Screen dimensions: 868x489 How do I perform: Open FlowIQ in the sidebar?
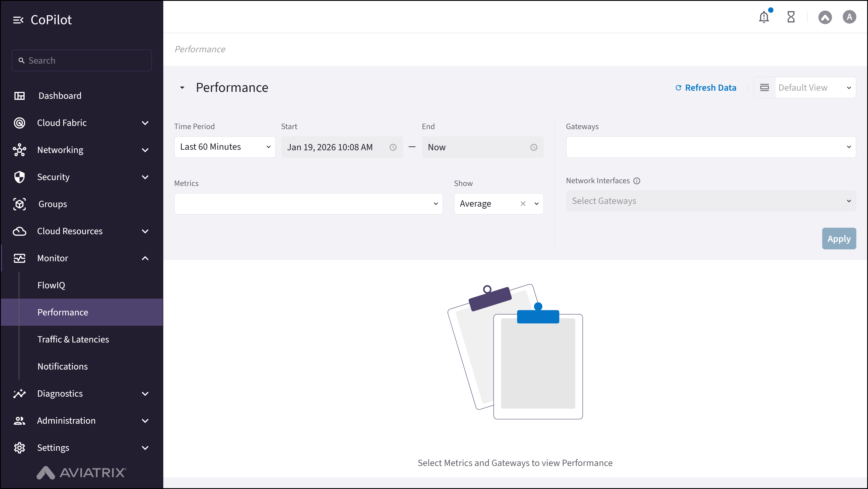[51, 285]
